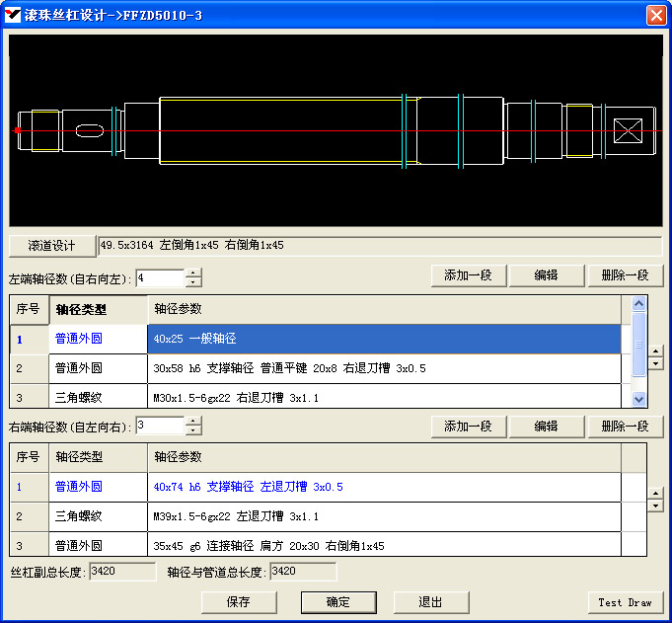Click 添加一段 for the right end shaft
This screenshot has width=672, height=623.
click(x=468, y=427)
